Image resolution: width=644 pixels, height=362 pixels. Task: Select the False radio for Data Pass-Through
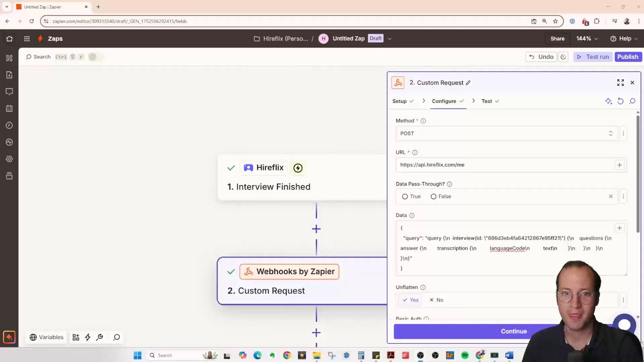pos(434,197)
